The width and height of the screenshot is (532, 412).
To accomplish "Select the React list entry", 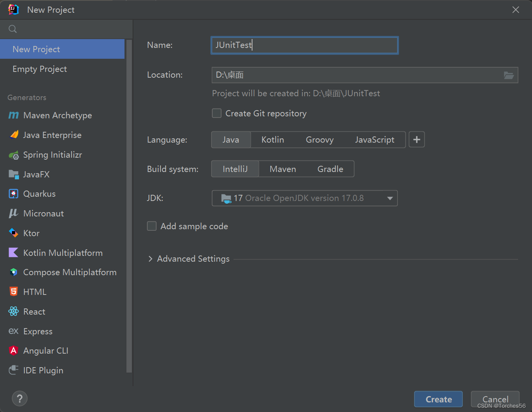I will point(62,312).
